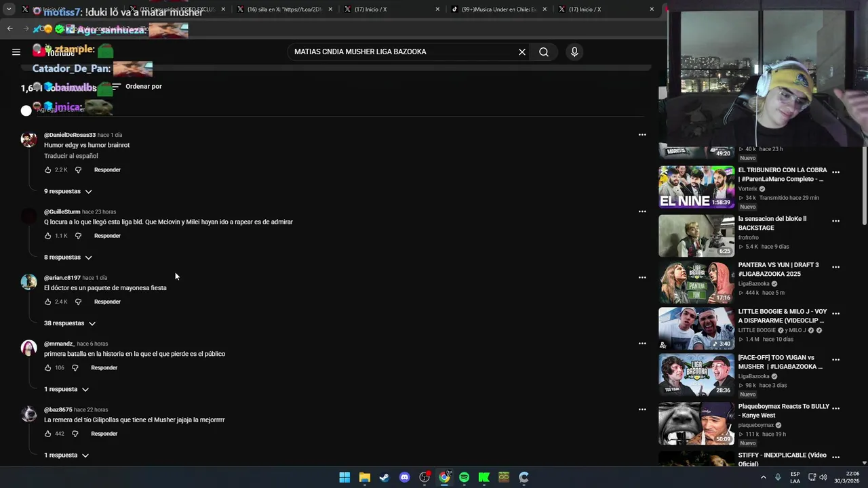Image resolution: width=868 pixels, height=488 pixels.
Task: Open the BACKSTAGE 6:25 video thumbnail
Action: click(x=696, y=236)
